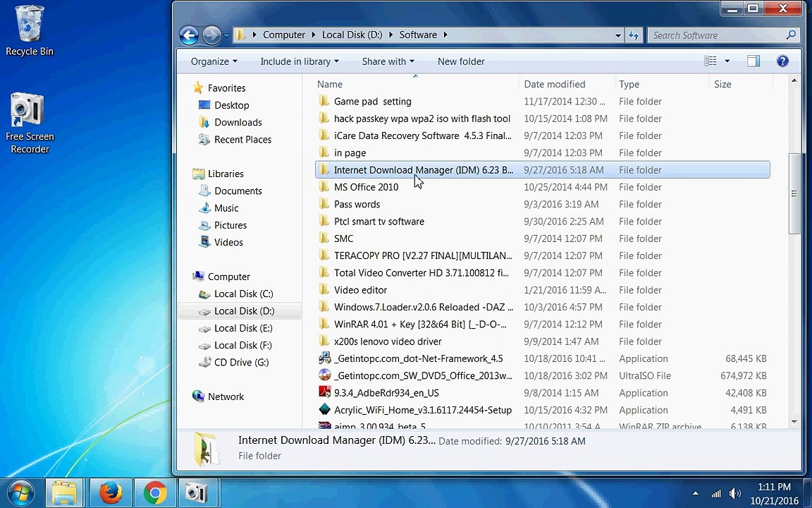The image size is (812, 508).
Task: Sort by the Type column header
Action: point(629,84)
